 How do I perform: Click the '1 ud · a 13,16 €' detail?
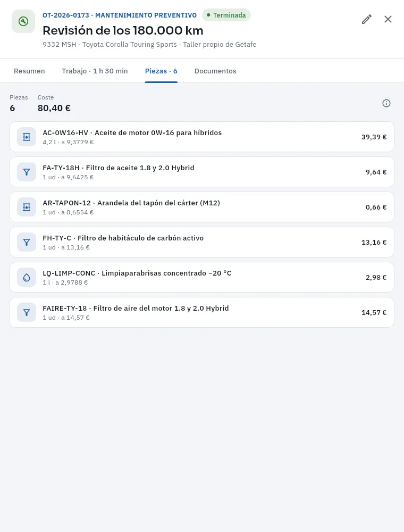point(66,247)
